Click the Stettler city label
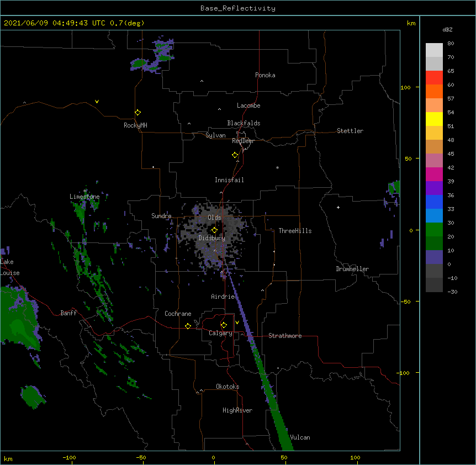 click(350, 131)
